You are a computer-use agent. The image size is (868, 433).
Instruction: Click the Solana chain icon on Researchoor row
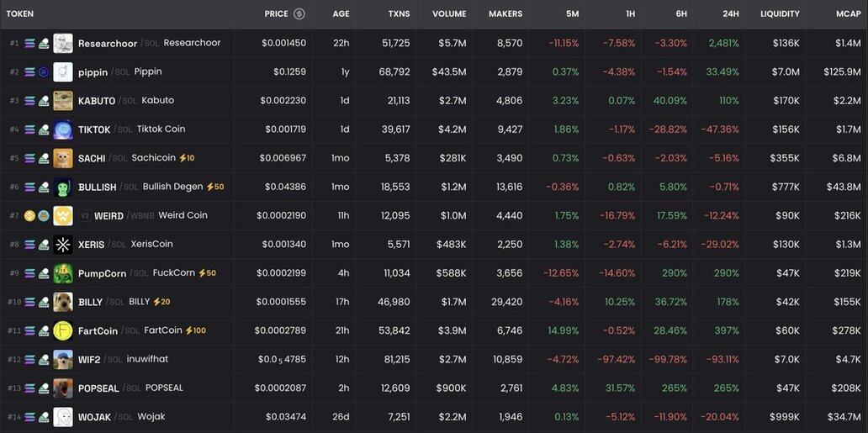point(29,43)
